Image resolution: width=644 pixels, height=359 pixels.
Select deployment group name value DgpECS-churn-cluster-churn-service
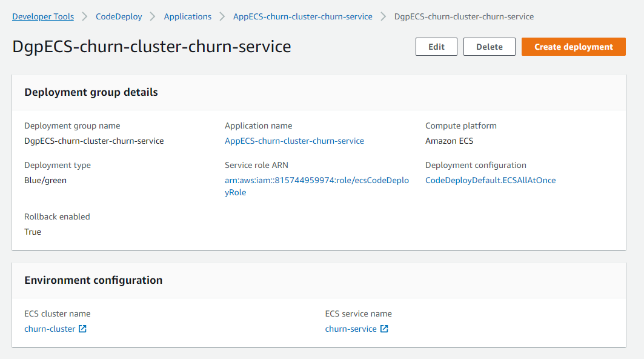(94, 141)
